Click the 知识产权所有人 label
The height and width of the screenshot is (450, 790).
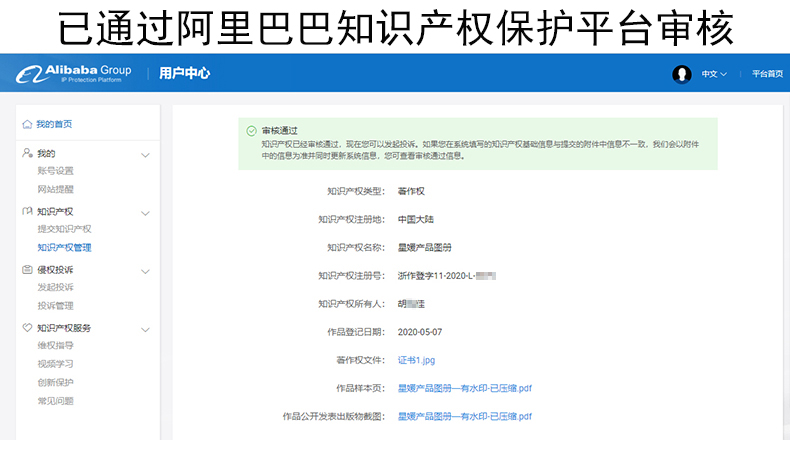point(351,304)
